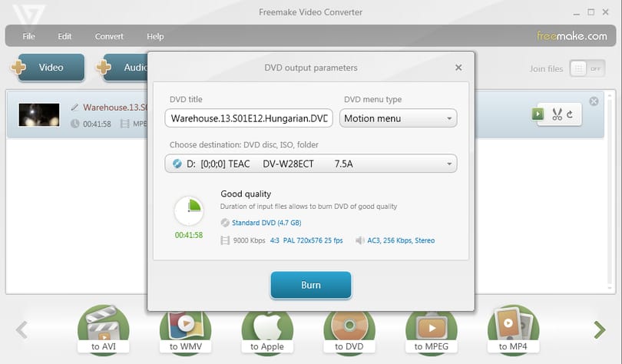
Task: Go to previous formats with left arrow
Action: click(x=22, y=330)
